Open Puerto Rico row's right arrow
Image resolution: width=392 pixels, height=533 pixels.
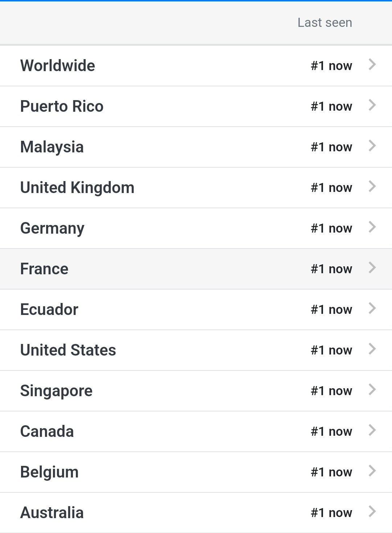point(372,105)
